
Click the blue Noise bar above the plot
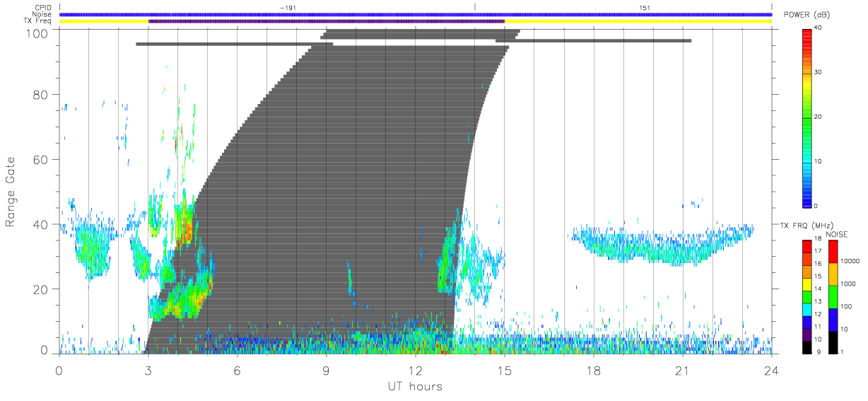(x=416, y=14)
